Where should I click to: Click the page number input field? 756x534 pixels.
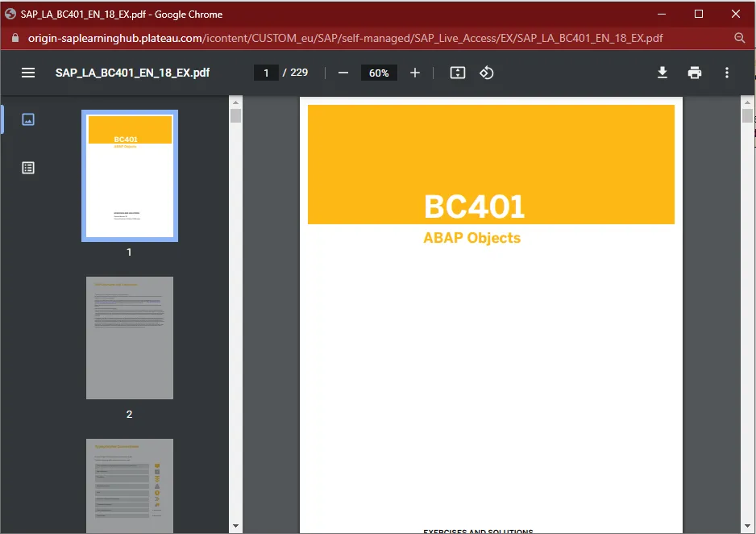click(x=266, y=73)
